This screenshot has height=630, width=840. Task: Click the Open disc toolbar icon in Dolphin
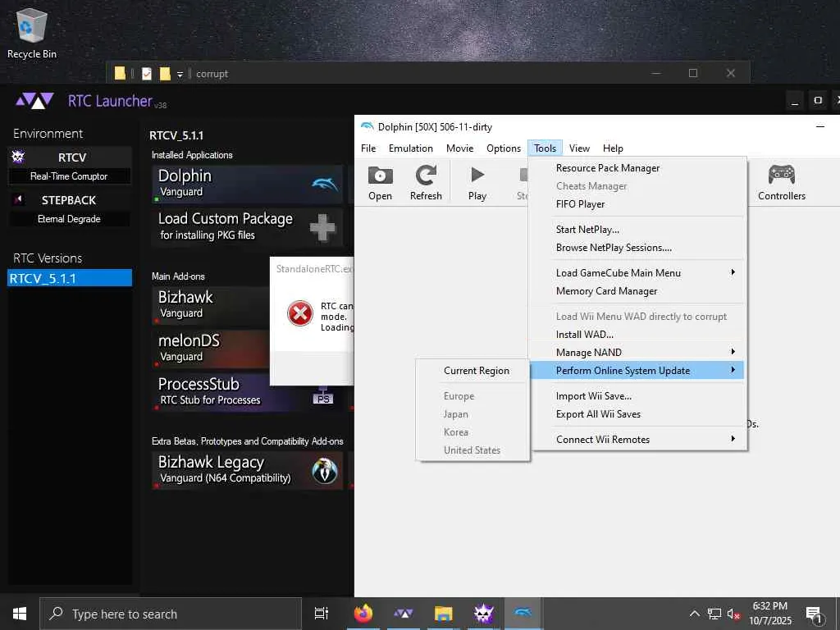click(x=380, y=176)
